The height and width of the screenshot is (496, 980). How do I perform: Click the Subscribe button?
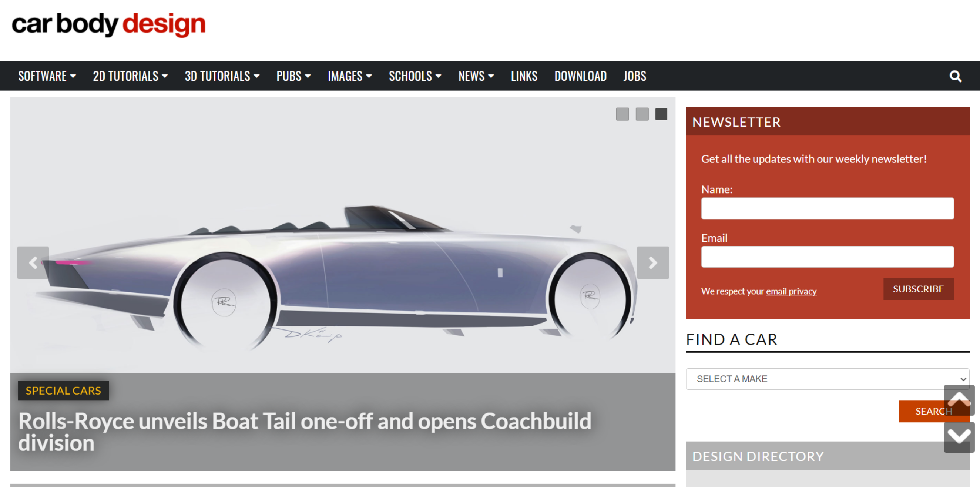click(918, 289)
